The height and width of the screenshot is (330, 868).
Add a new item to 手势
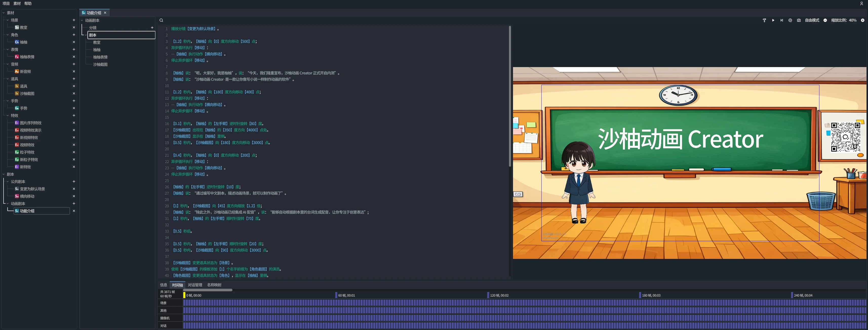click(x=74, y=101)
